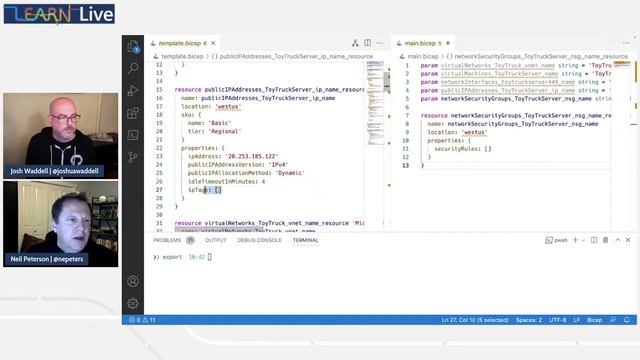Open the DEBUG CONSOLE panel tab
The height and width of the screenshot is (360, 640).
(x=260, y=240)
